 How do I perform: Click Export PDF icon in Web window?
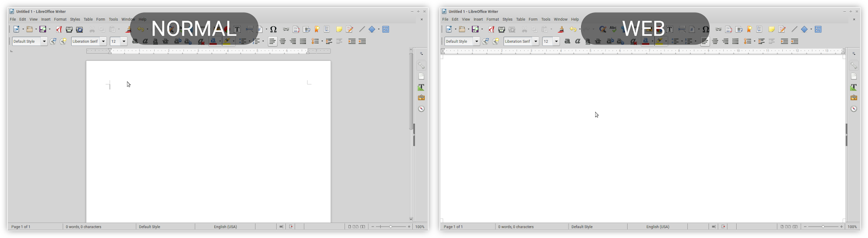[491, 29]
